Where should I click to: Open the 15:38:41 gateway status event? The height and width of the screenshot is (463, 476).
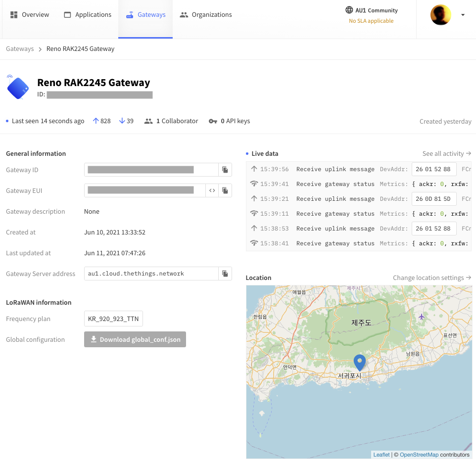coord(359,243)
